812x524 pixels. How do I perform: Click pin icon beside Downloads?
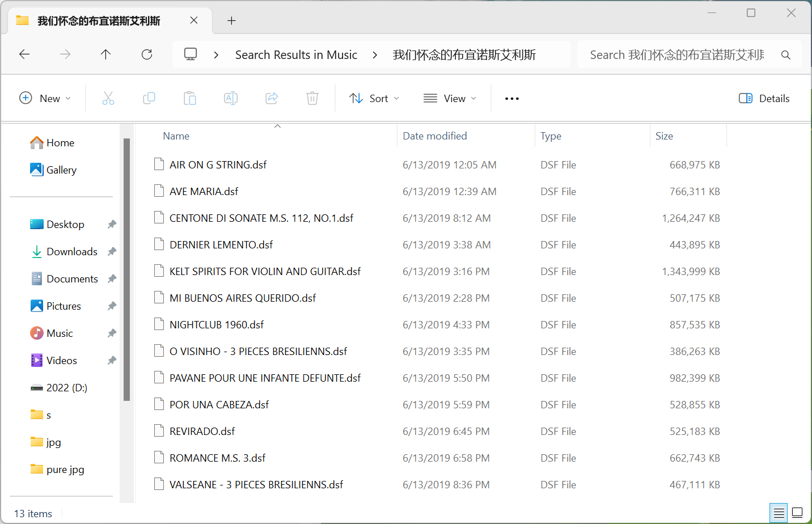pyautogui.click(x=112, y=252)
